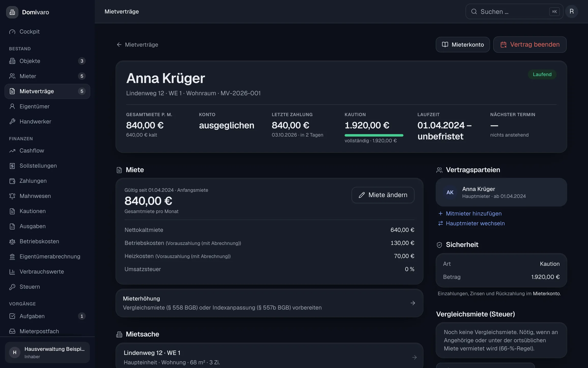Image resolution: width=588 pixels, height=368 pixels.
Task: Click the Nettokaltmiete 640,00 € value
Action: [x=402, y=230]
